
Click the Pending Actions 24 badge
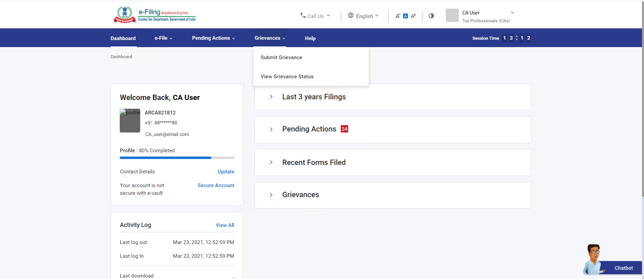344,129
